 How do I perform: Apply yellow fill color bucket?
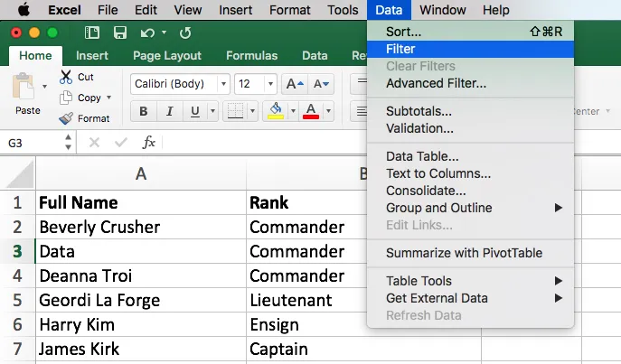[276, 111]
